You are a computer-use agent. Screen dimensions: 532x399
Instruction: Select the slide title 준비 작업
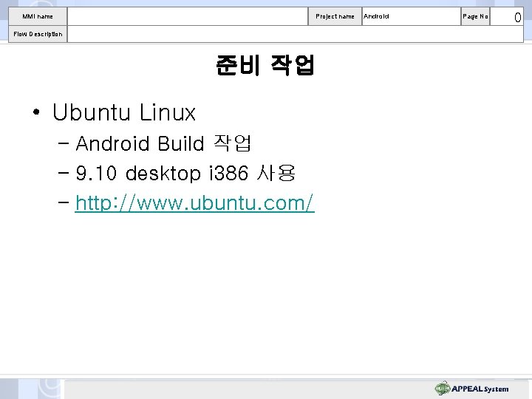[x=265, y=65]
